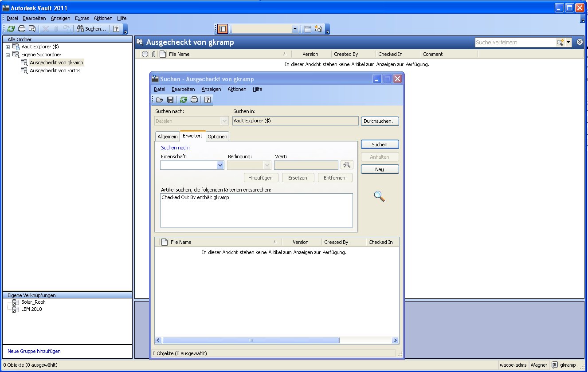This screenshot has height=372, width=588.
Task: Click the new search folder icon with star
Action: [318, 29]
